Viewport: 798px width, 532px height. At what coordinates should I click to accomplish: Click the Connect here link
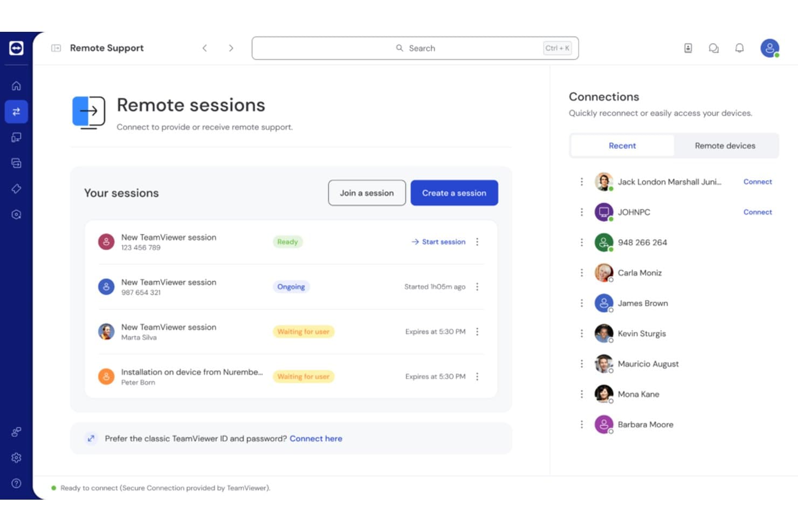tap(316, 439)
